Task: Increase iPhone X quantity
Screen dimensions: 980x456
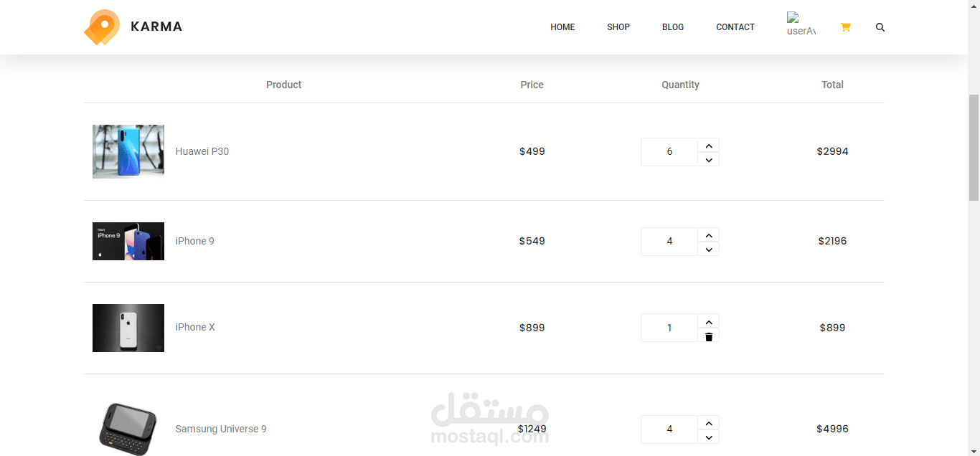Action: click(709, 322)
